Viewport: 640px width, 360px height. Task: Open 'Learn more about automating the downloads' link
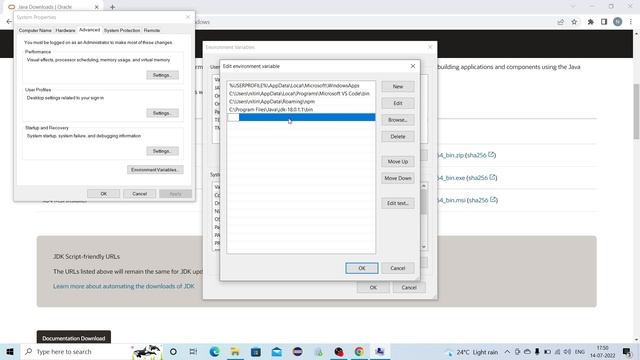pos(124,286)
